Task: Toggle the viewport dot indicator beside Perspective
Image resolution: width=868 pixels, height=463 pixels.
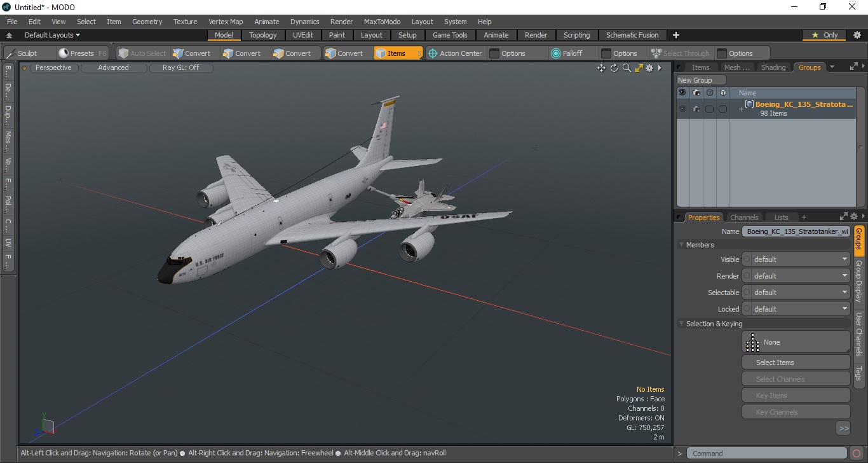Action: click(25, 68)
